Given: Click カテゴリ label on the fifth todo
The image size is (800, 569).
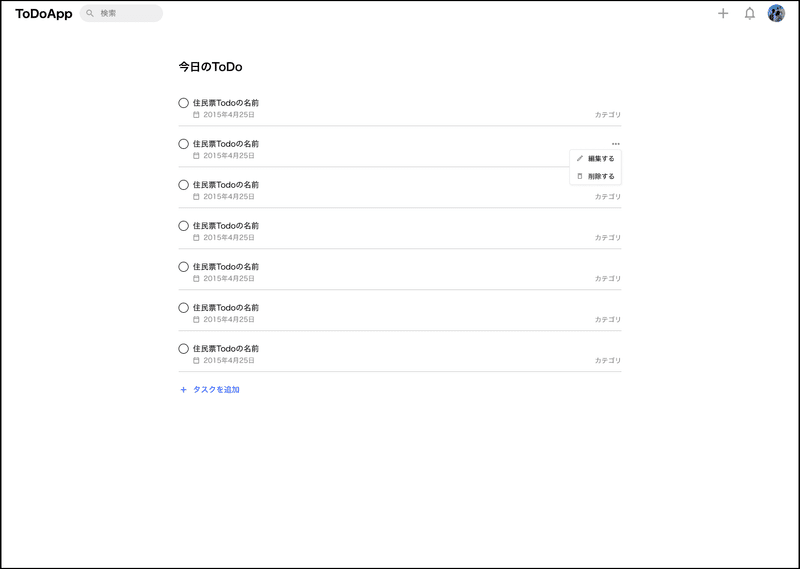Looking at the screenshot, I should coord(608,279).
